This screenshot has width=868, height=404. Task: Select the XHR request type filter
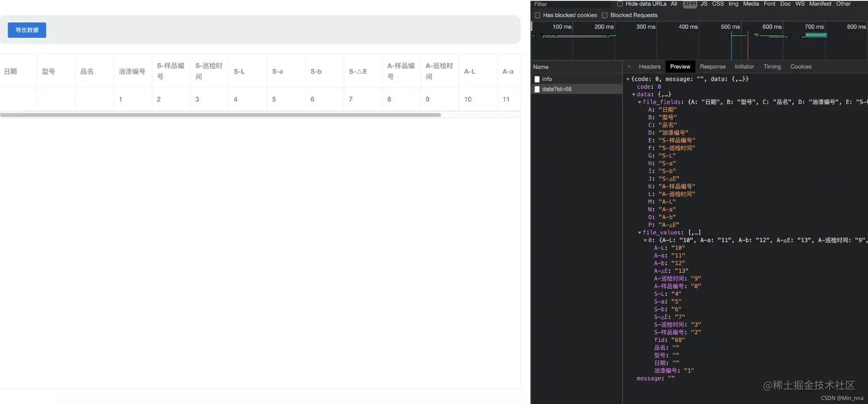pos(689,4)
